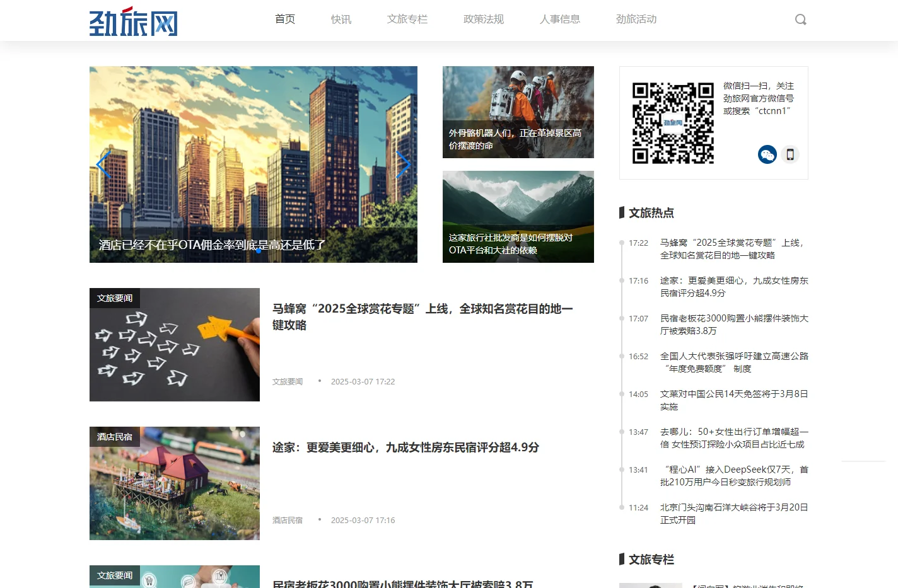Screen dimensions: 898x588
Task: Click the QR code image
Action: click(x=673, y=123)
